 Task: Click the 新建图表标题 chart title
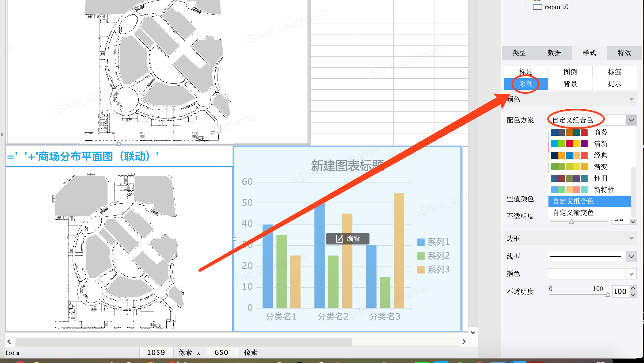[x=347, y=166]
